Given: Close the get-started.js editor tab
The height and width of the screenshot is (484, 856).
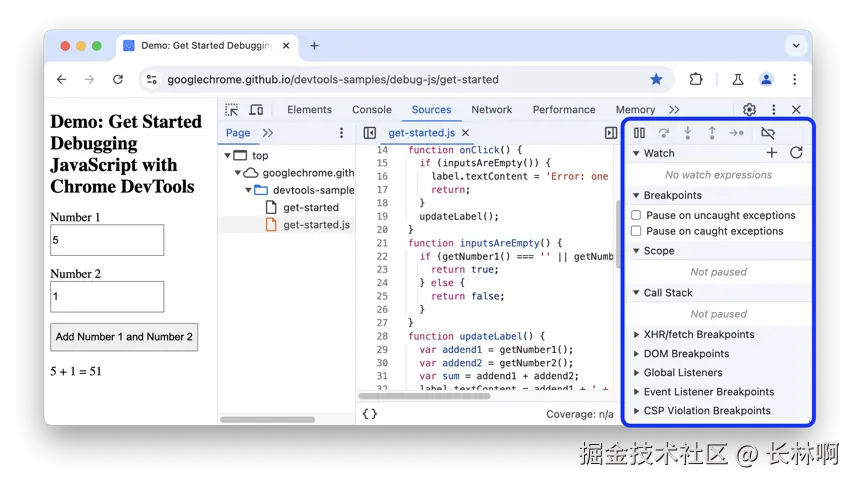Looking at the screenshot, I should [x=466, y=133].
